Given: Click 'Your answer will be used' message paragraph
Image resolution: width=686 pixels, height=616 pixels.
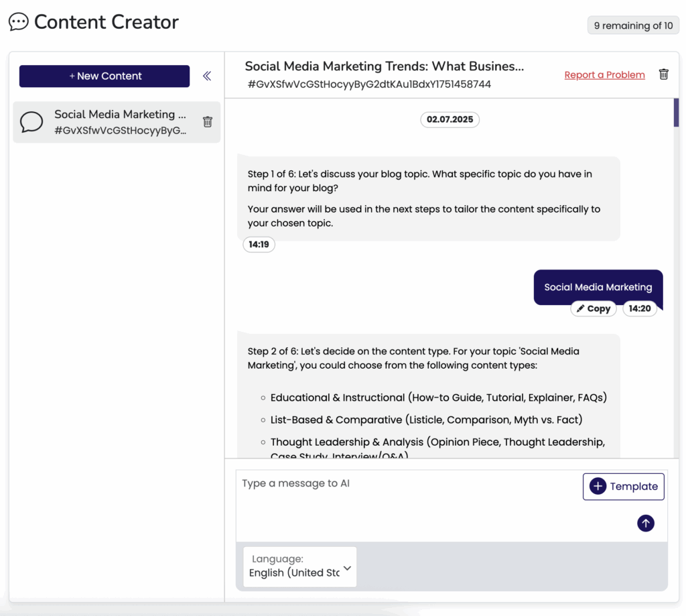Looking at the screenshot, I should 424,216.
